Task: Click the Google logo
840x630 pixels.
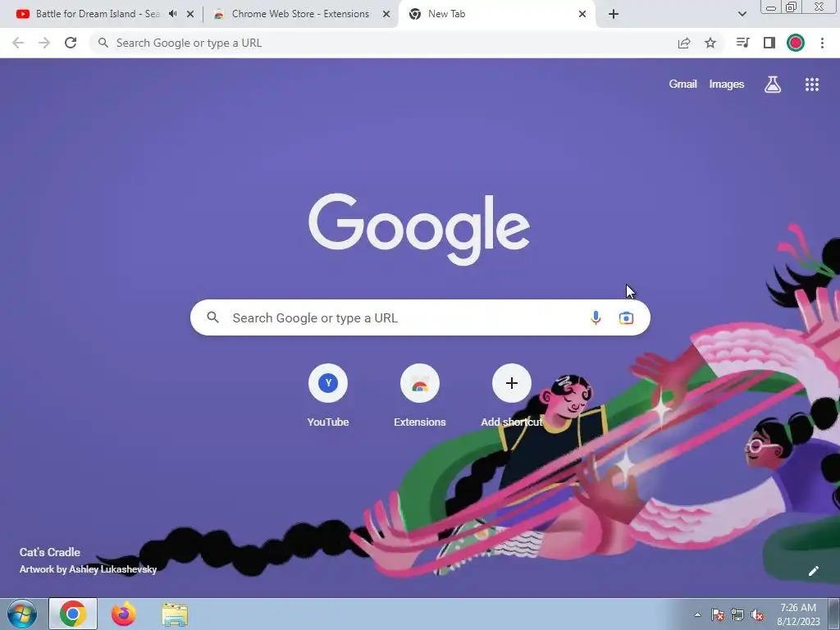Action: 419,229
